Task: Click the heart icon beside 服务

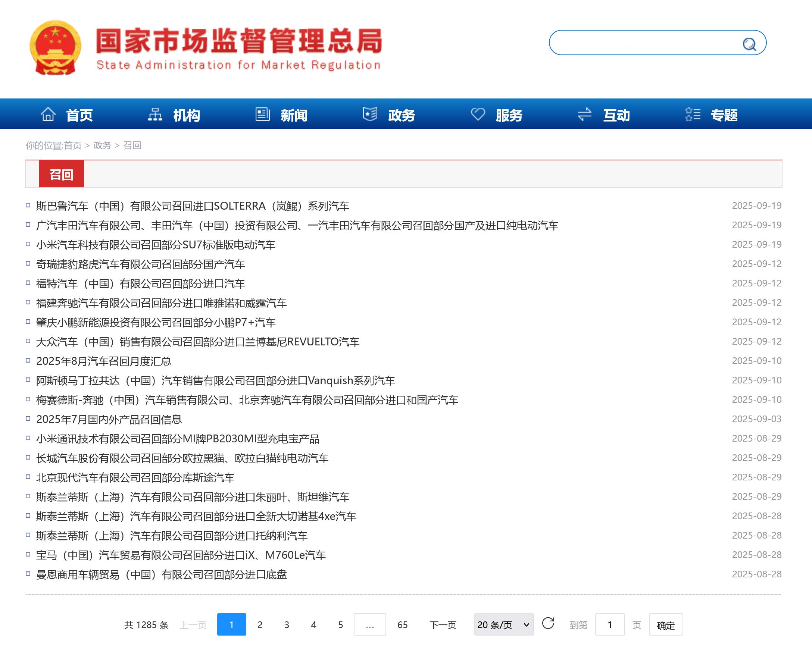Action: pos(478,114)
